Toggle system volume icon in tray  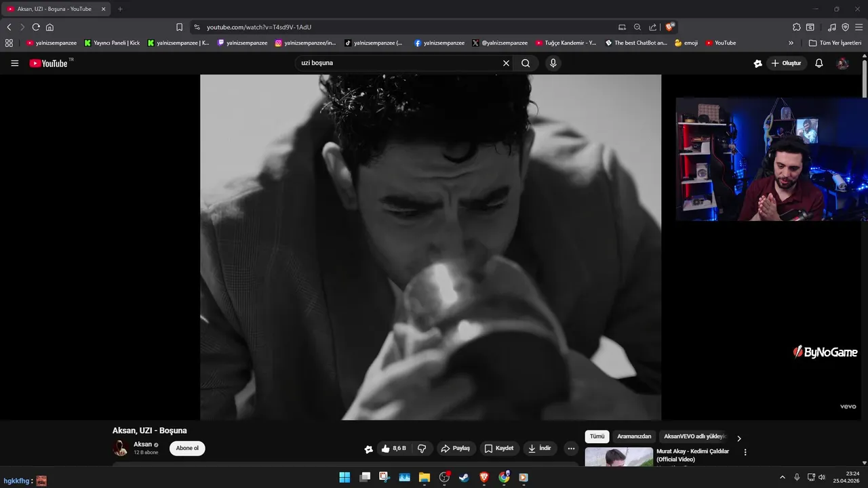click(x=822, y=477)
